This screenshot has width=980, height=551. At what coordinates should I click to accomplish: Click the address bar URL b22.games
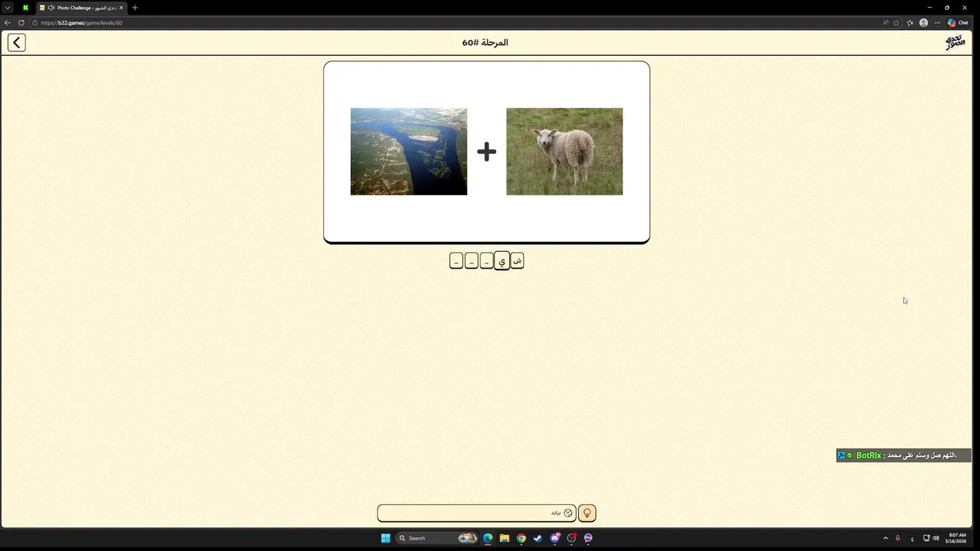[82, 23]
